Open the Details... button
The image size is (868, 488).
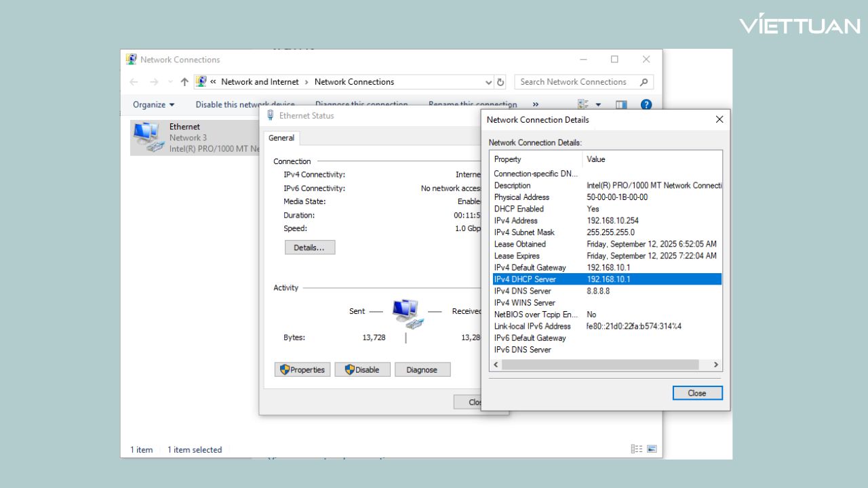click(x=309, y=247)
